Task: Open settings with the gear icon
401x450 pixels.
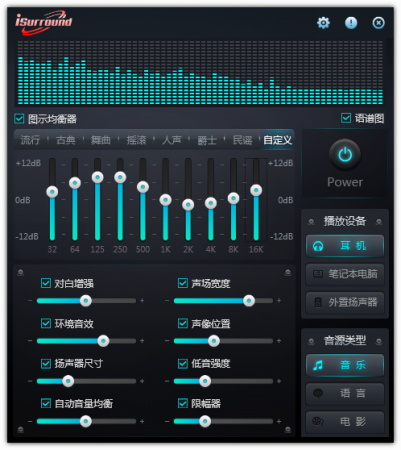Action: click(323, 23)
